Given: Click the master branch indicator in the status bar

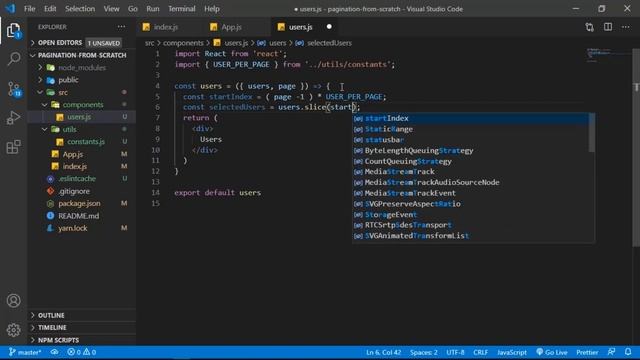Looking at the screenshot, I should [25, 352].
